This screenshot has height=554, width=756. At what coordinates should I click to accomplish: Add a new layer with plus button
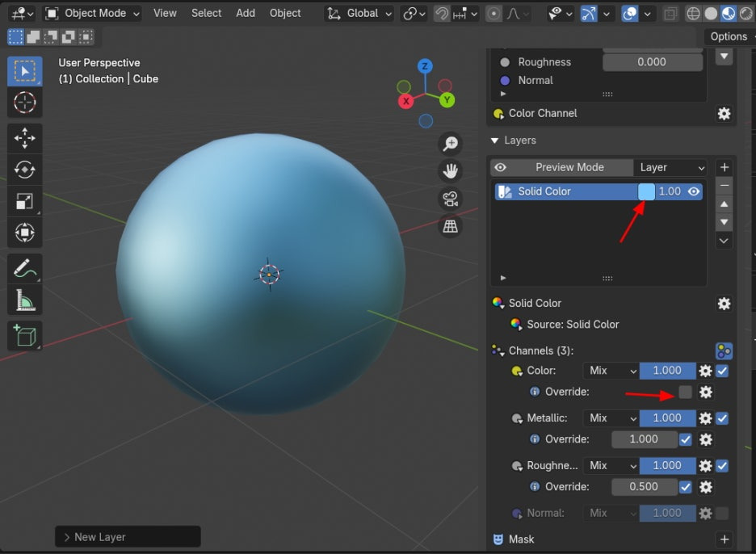pyautogui.click(x=724, y=167)
